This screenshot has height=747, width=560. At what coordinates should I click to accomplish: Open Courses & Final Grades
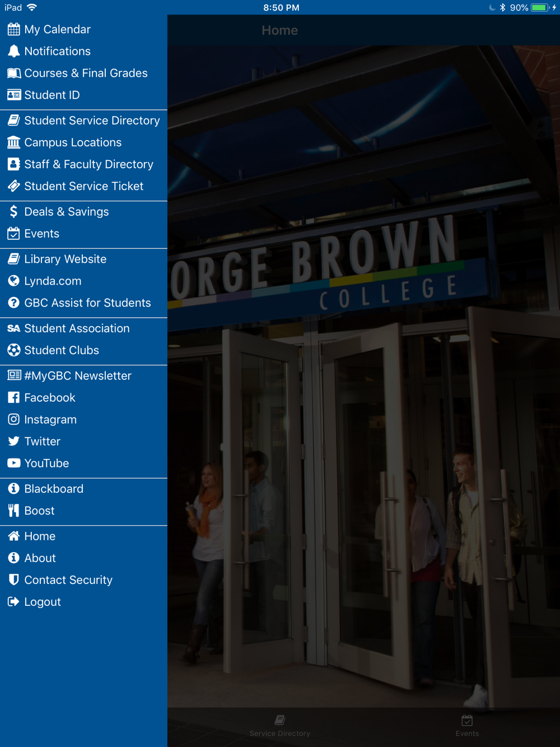pyautogui.click(x=83, y=73)
